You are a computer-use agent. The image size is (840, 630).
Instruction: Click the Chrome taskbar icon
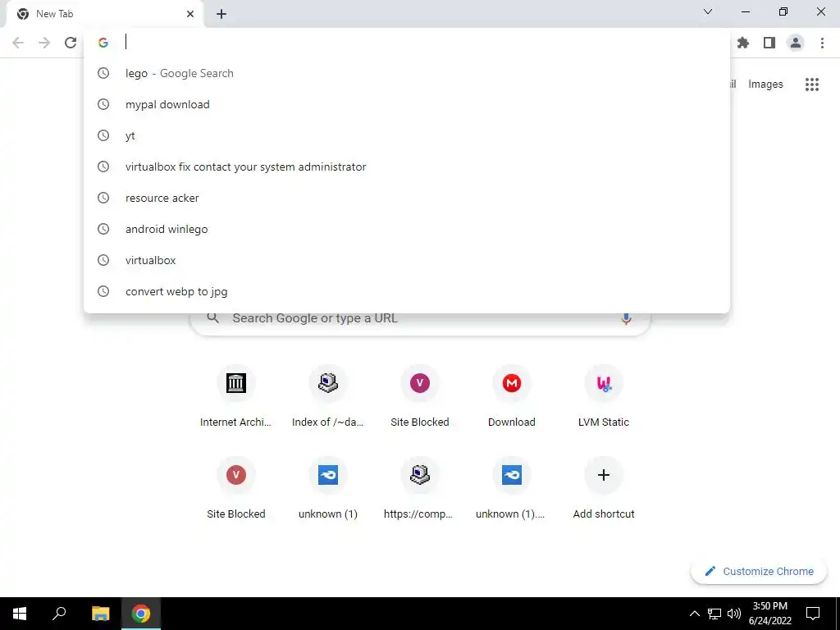[x=141, y=614]
